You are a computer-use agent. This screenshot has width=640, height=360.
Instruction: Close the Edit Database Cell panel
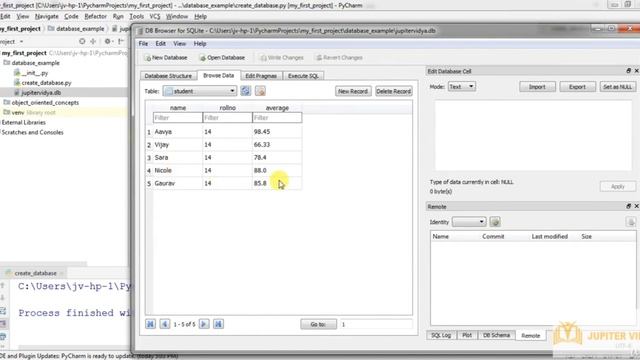click(636, 71)
